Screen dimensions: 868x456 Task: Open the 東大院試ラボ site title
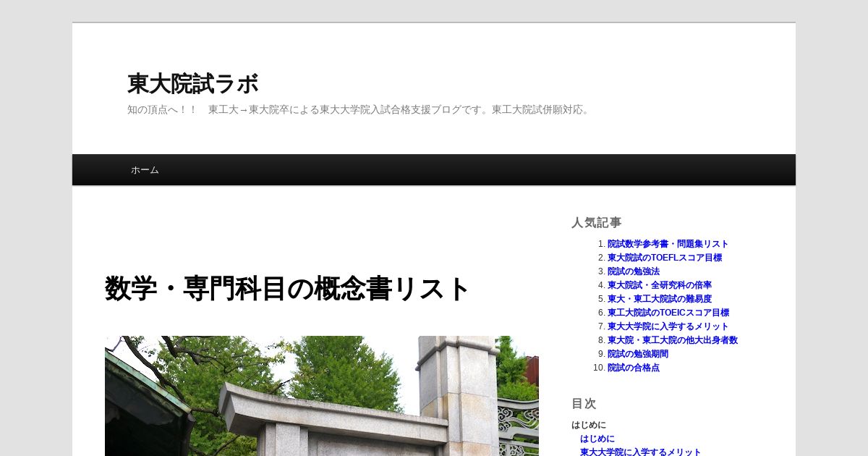(192, 84)
